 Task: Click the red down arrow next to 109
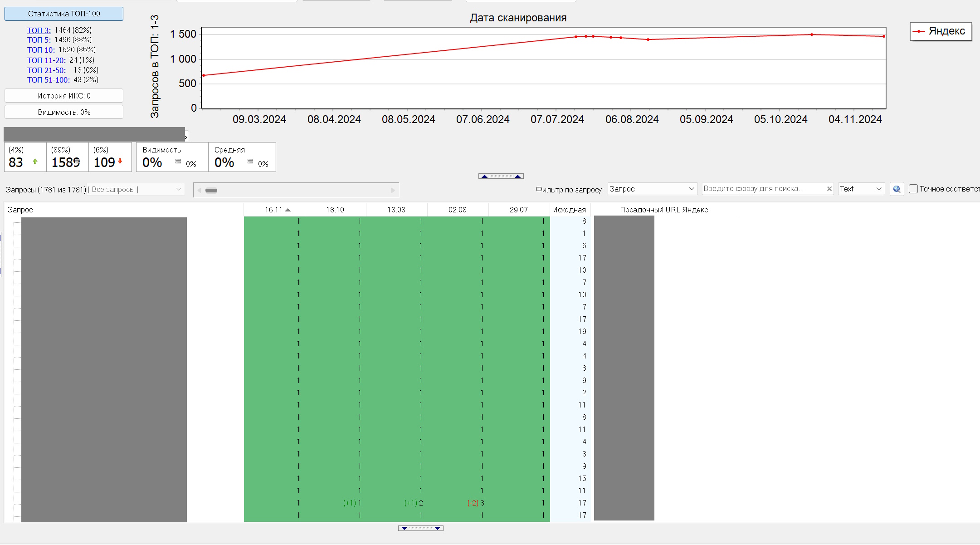point(120,161)
